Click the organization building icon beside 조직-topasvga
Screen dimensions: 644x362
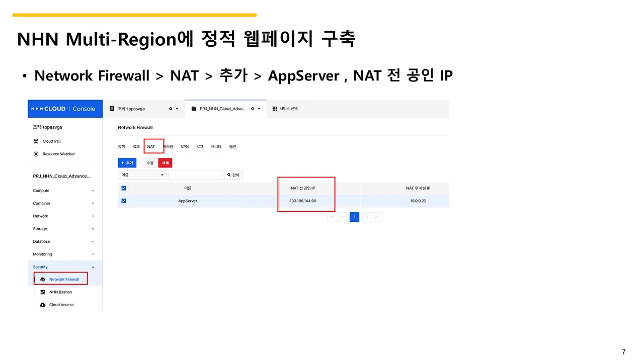click(112, 109)
